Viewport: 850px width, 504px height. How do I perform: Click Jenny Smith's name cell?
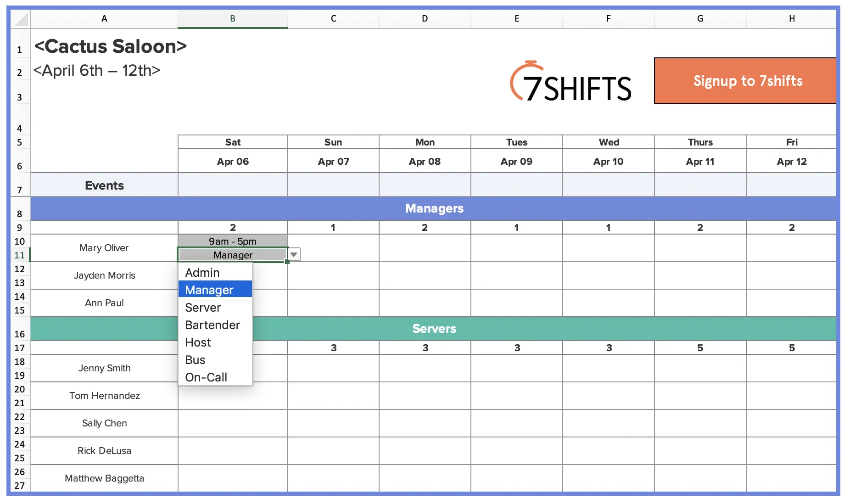104,368
